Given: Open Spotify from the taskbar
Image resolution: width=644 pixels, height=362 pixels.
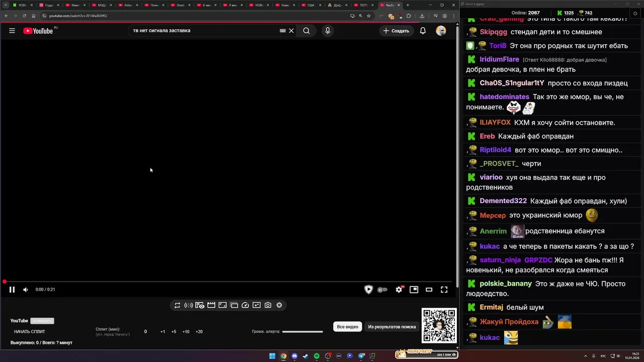Looking at the screenshot, I should (316, 356).
